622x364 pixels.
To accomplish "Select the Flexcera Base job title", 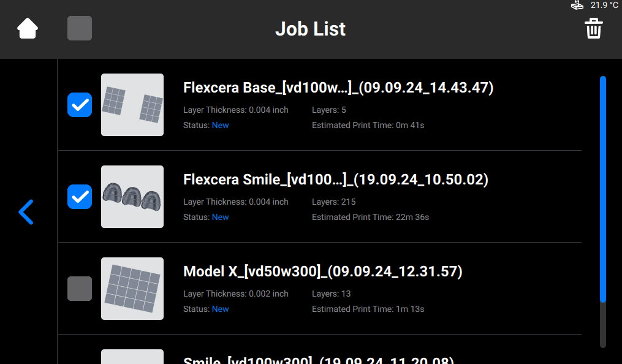I will pos(338,88).
